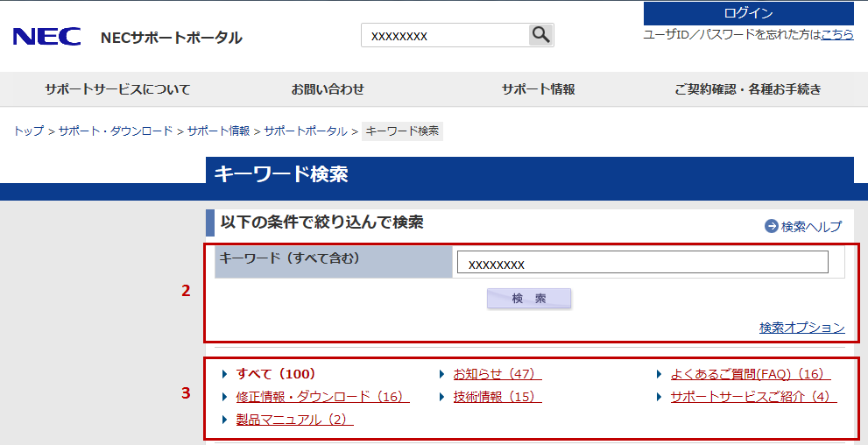Filter results by お知らせ (47)
The width and height of the screenshot is (868, 445).
coord(493,374)
